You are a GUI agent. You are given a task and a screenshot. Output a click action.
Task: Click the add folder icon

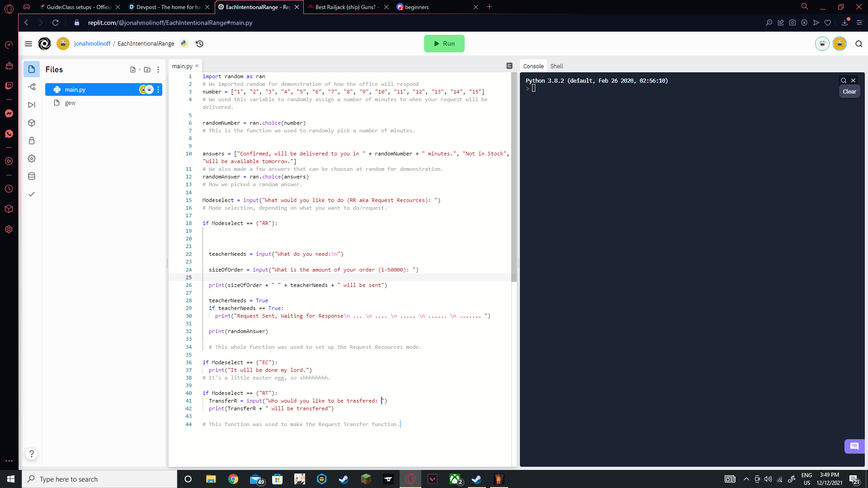click(147, 70)
